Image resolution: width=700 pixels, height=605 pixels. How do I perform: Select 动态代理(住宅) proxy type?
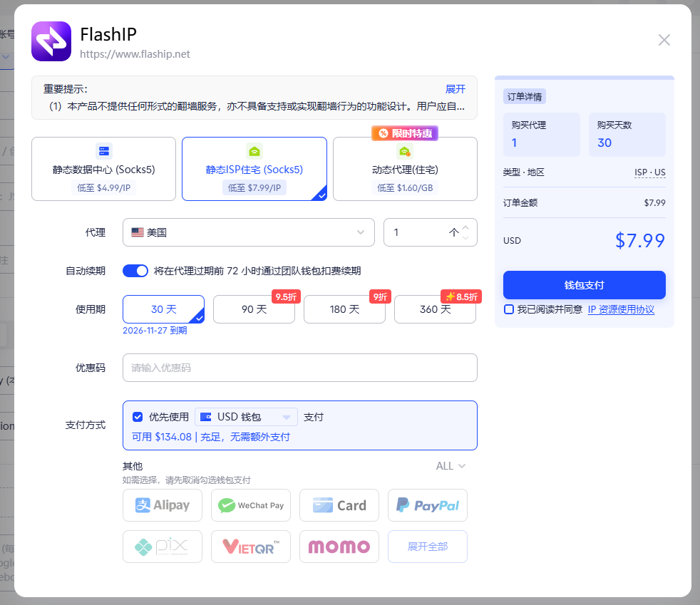(x=405, y=169)
